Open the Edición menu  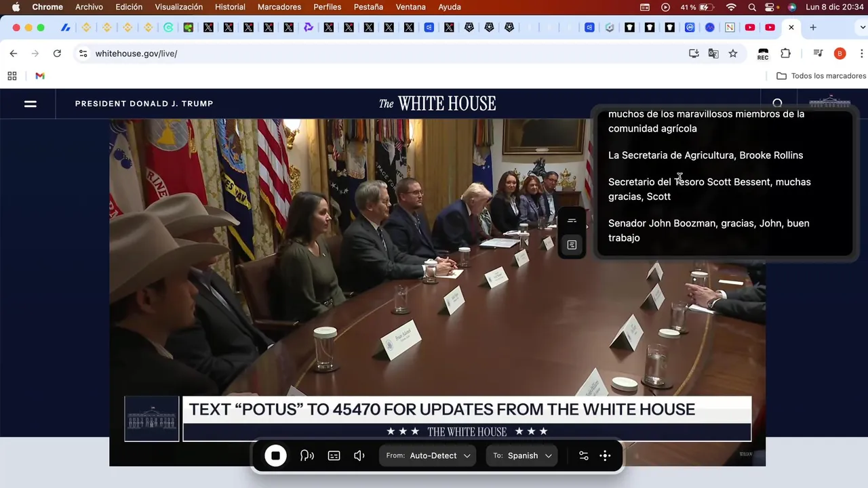[x=129, y=7]
